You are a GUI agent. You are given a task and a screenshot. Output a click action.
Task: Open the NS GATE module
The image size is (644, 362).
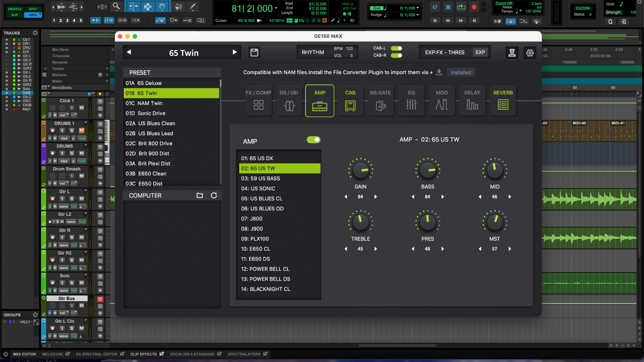pos(380,101)
